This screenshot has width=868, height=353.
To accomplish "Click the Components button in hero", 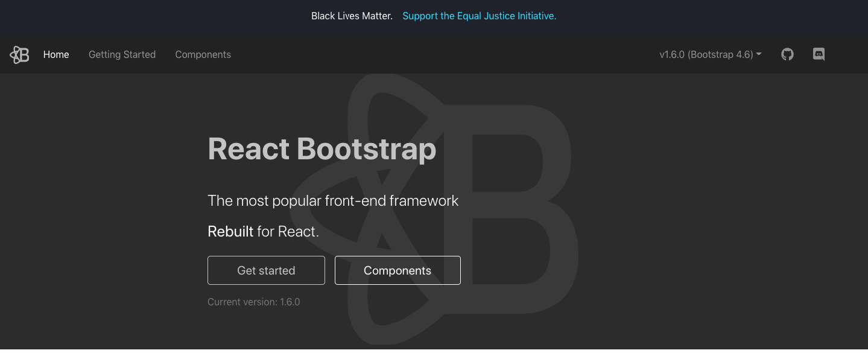I will (398, 270).
